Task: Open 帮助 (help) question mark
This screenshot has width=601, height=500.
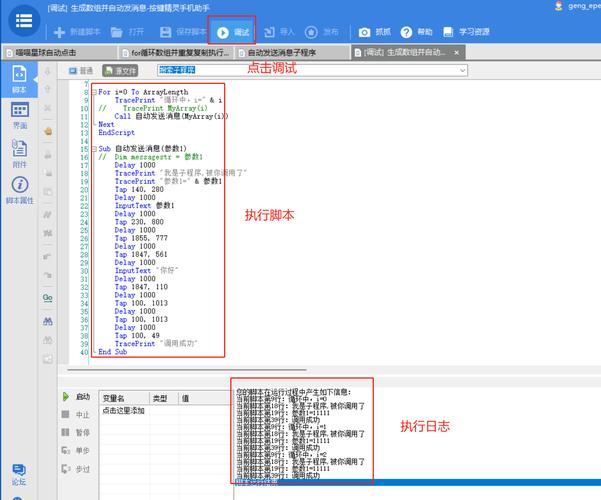Action: 416,32
